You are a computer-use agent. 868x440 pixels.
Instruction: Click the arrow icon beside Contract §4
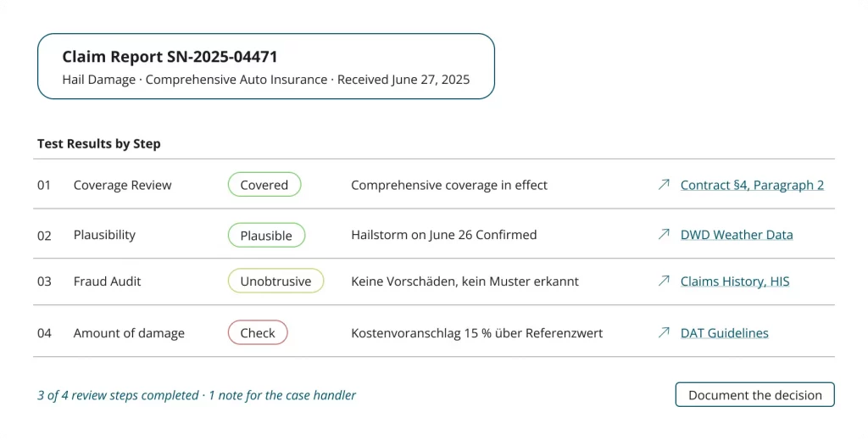coord(664,184)
